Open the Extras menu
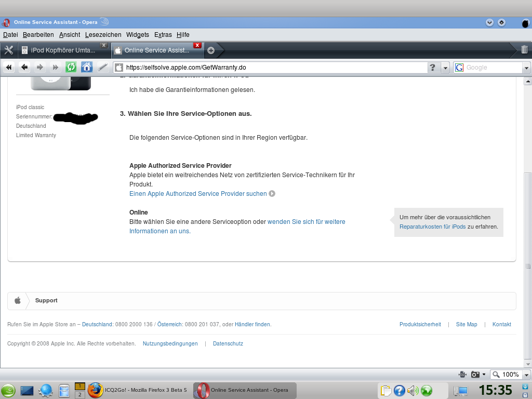This screenshot has width=532, height=399. pyautogui.click(x=163, y=35)
